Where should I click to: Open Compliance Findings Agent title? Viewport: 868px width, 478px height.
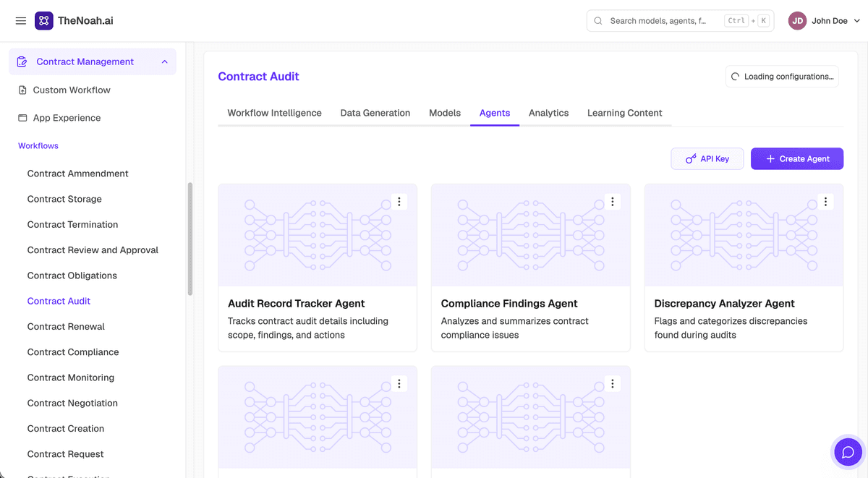click(509, 304)
